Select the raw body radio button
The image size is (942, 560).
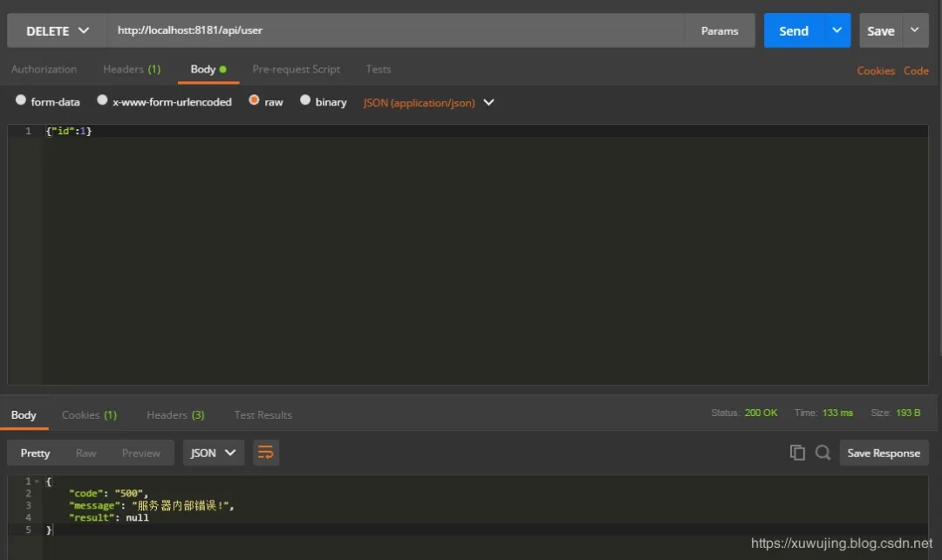click(255, 101)
